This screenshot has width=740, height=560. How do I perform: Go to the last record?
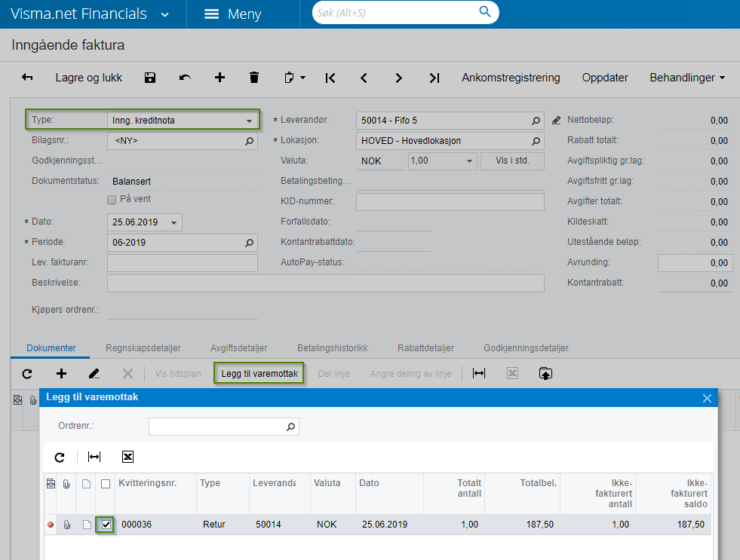[x=434, y=78]
